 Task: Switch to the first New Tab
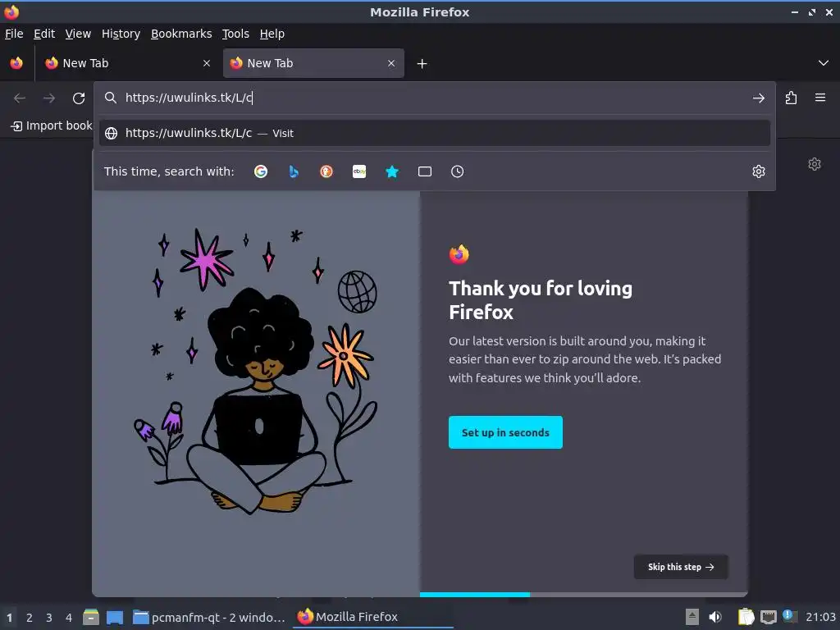pos(129,63)
